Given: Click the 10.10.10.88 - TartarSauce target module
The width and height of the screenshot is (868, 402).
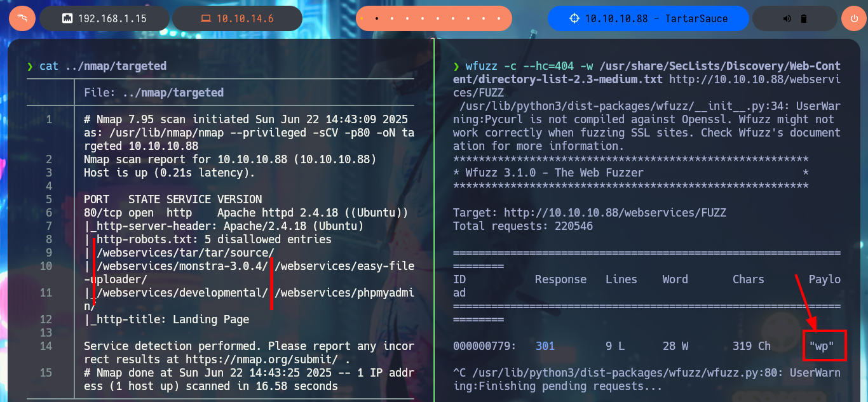Looking at the screenshot, I should pos(648,18).
